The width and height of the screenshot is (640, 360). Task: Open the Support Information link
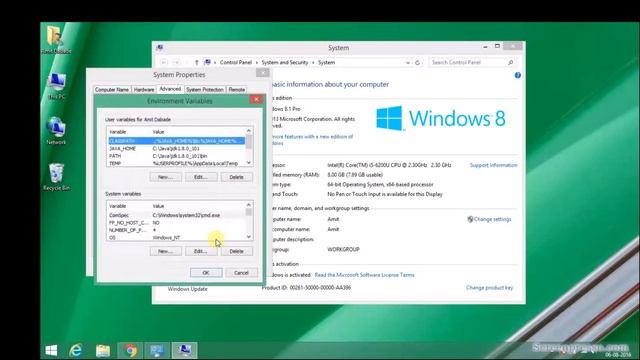tap(493, 165)
